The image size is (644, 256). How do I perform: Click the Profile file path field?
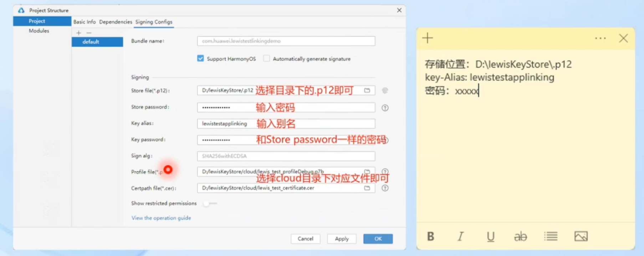[286, 171]
